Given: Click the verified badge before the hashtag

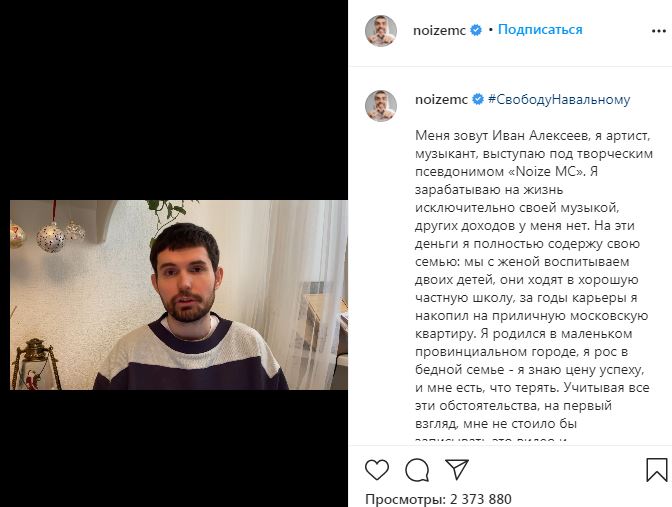Looking at the screenshot, I should pos(478,100).
